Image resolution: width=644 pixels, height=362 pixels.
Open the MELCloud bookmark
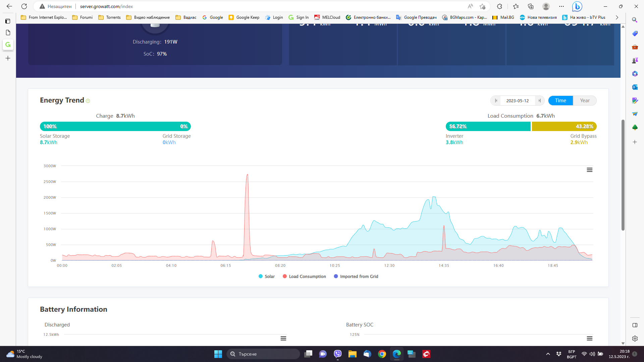pos(327,17)
